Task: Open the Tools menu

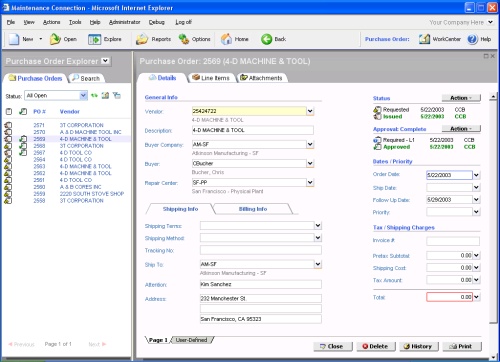Action: pos(75,22)
